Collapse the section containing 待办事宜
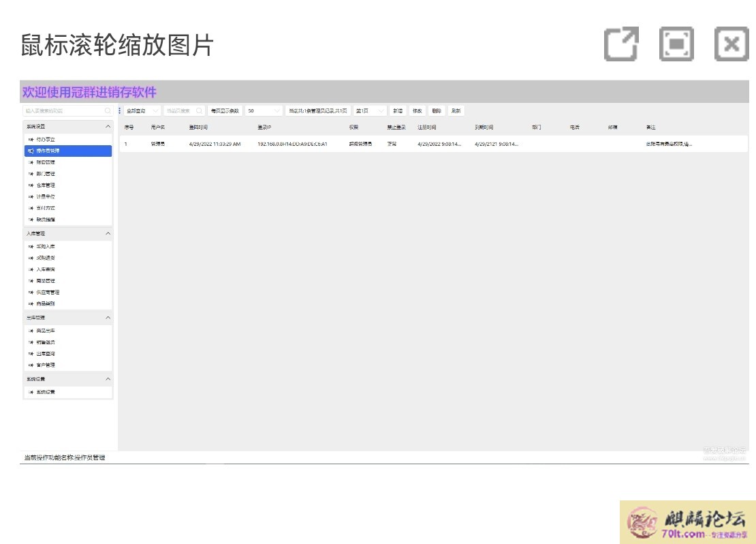This screenshot has height=544, width=756. tap(108, 127)
